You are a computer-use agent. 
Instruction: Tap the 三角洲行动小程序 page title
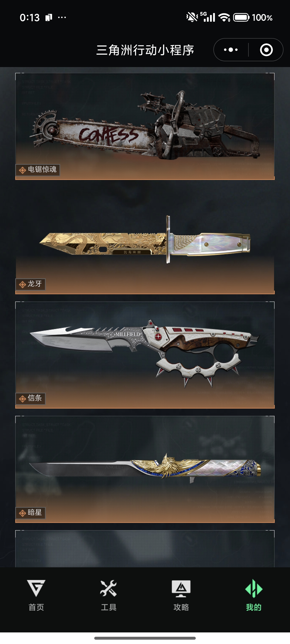click(145, 50)
